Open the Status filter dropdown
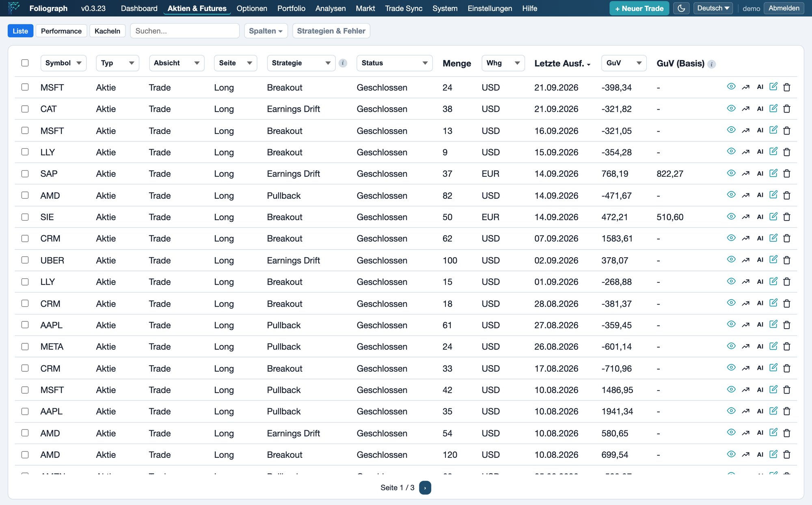The image size is (812, 505). pos(394,63)
